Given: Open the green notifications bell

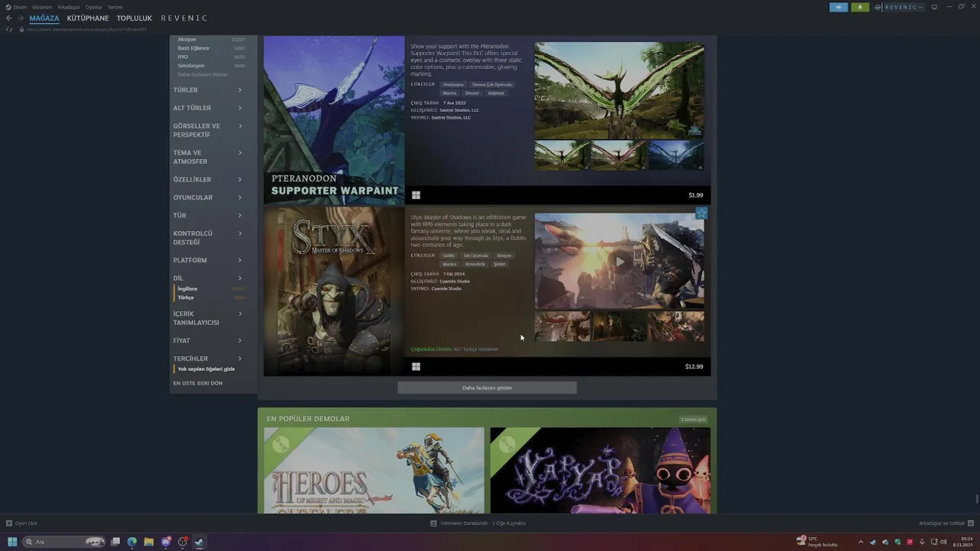Looking at the screenshot, I should (859, 7).
